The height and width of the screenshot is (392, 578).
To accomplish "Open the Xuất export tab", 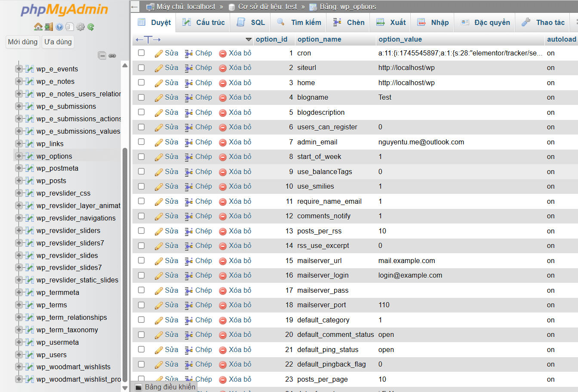I will [391, 22].
